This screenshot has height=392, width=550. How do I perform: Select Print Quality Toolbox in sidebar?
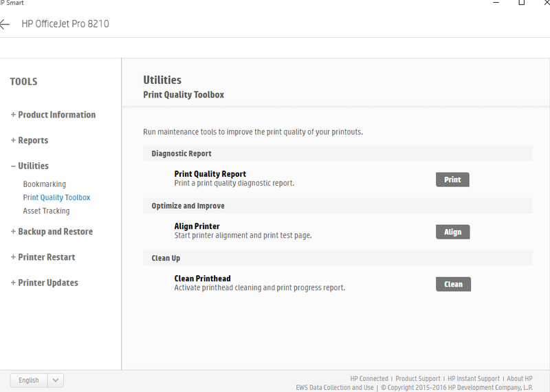tap(56, 197)
